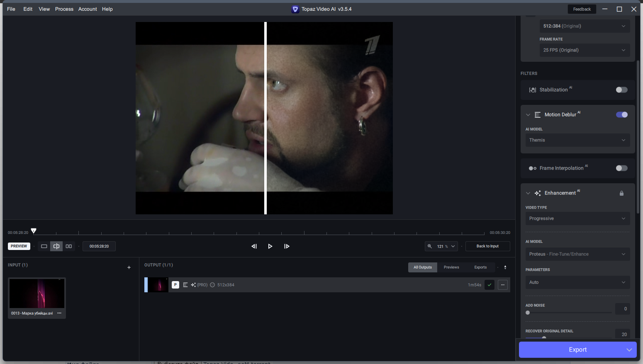The height and width of the screenshot is (364, 643).
Task: Expand the frame rate 25 FPS dropdown
Action: [584, 50]
